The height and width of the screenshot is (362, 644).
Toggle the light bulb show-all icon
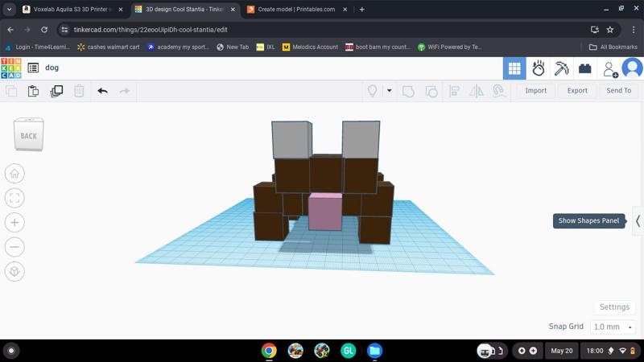(x=372, y=91)
